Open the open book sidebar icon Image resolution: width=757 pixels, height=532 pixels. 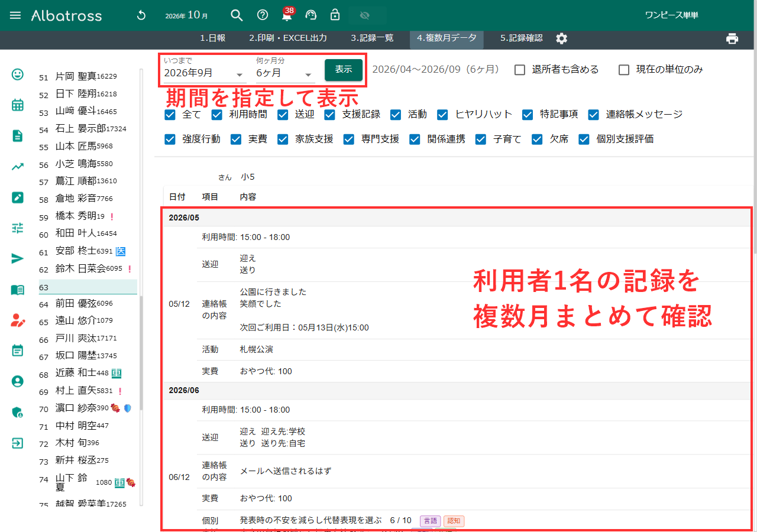[x=18, y=290]
